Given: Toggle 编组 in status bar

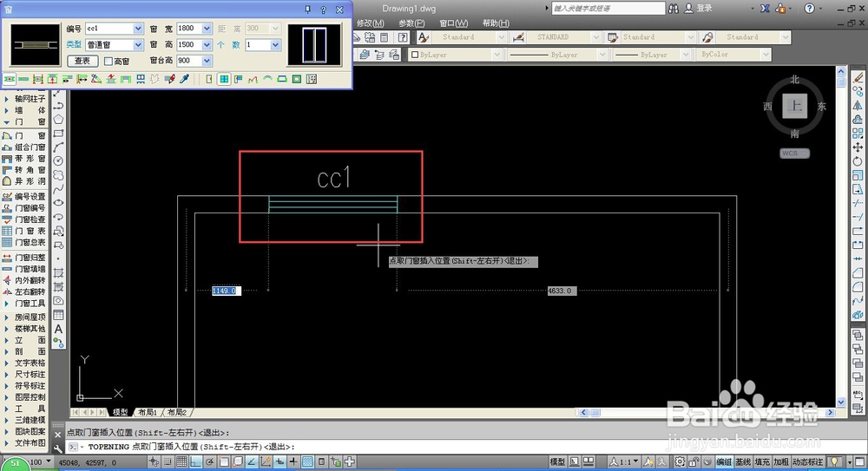Looking at the screenshot, I should pyautogui.click(x=724, y=461).
